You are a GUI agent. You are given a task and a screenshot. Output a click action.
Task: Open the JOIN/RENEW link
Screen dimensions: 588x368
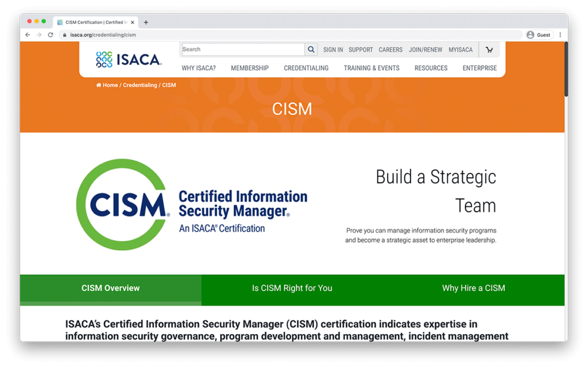[x=425, y=49]
